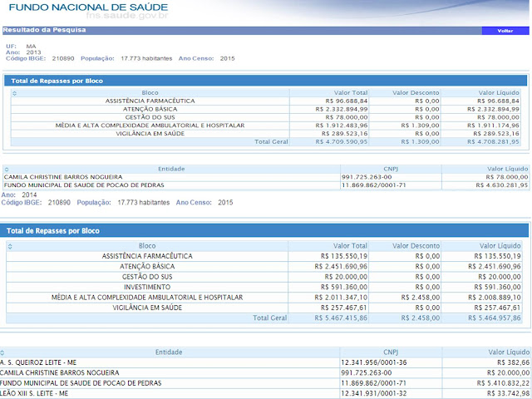Select ATENÇÃO BÁSICA row with R$ 2.332.894,99
This screenshot has height=399, width=532.
pyautogui.click(x=265, y=109)
